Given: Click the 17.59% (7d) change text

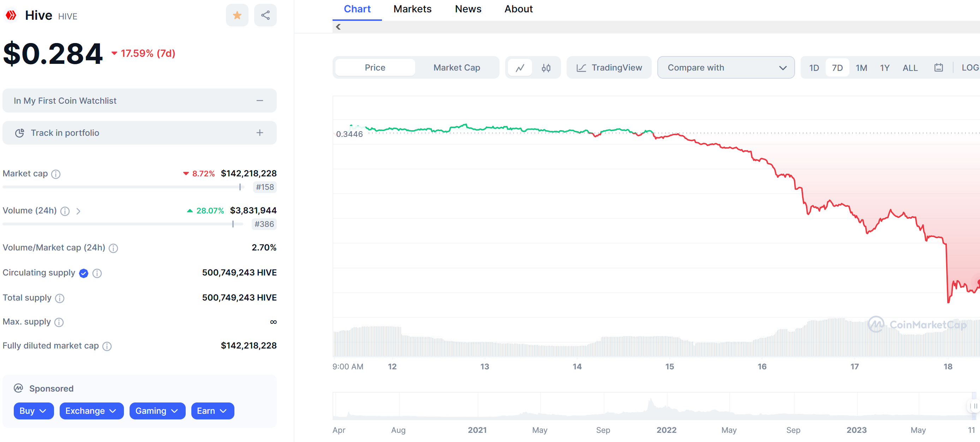Looking at the screenshot, I should click(148, 53).
